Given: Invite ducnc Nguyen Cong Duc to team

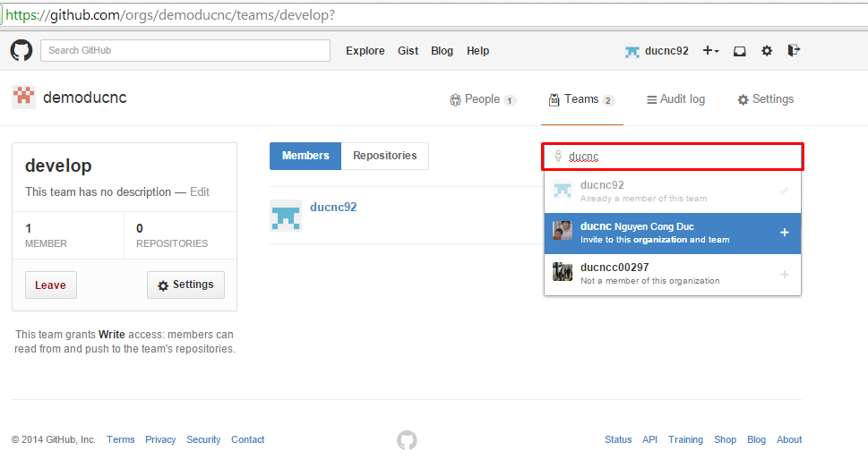Looking at the screenshot, I should tap(673, 233).
